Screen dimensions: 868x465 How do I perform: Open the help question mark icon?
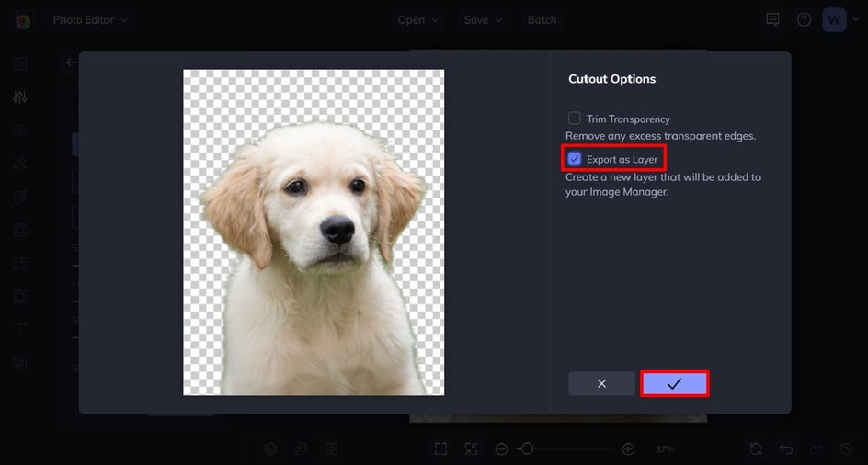[x=804, y=20]
